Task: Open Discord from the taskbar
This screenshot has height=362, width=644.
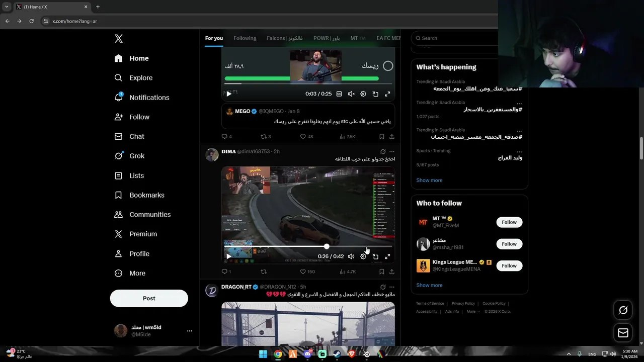Action: coord(307,354)
